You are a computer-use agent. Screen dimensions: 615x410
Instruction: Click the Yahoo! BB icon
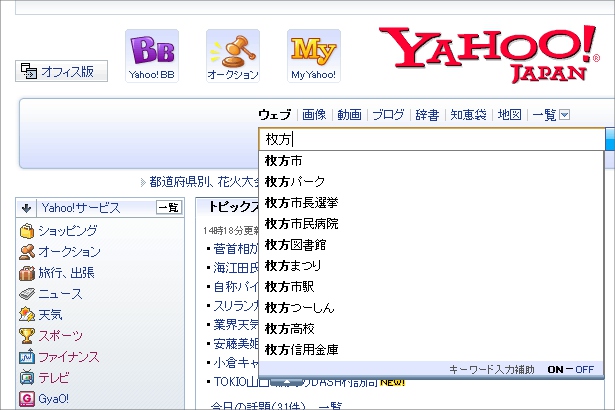152,55
